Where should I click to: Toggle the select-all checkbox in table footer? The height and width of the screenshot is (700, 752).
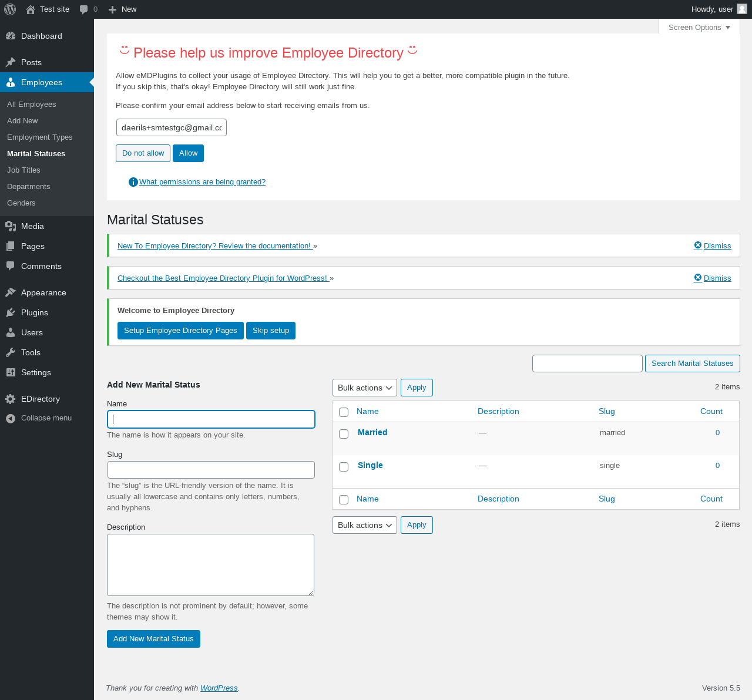point(344,500)
